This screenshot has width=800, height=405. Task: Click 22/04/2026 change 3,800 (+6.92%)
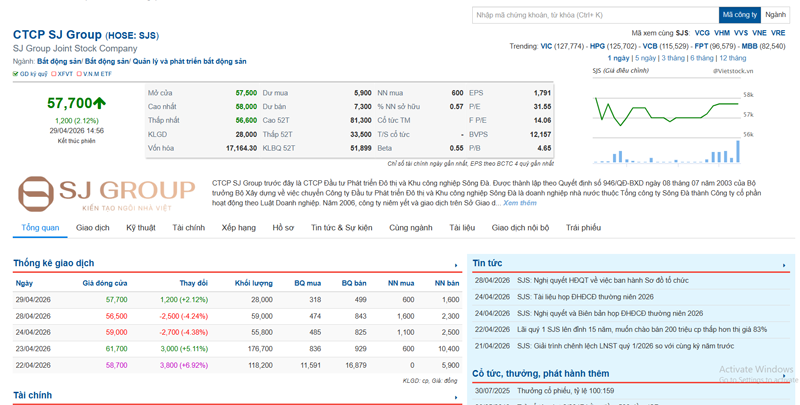[184, 365]
